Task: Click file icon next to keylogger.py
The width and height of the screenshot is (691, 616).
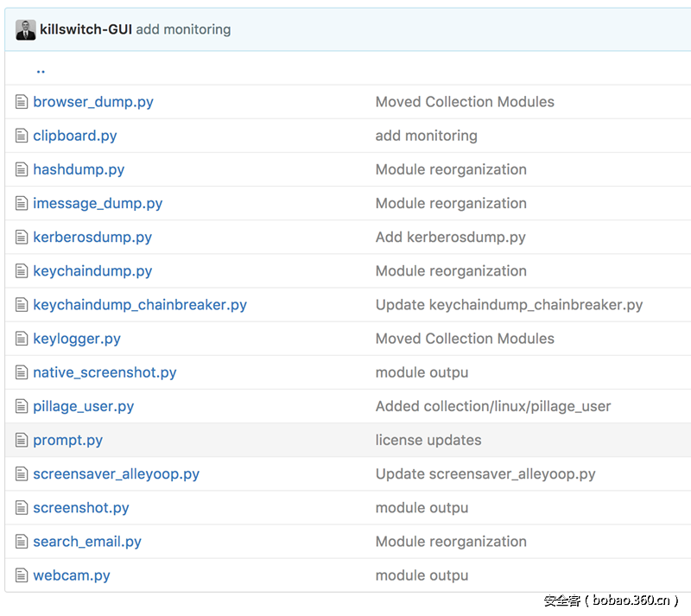Action: pos(22,339)
